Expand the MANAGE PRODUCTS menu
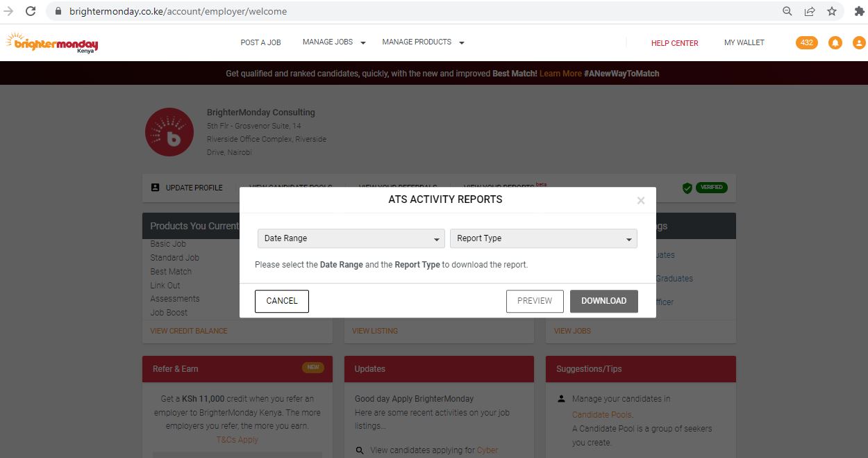The image size is (868, 458). (423, 42)
